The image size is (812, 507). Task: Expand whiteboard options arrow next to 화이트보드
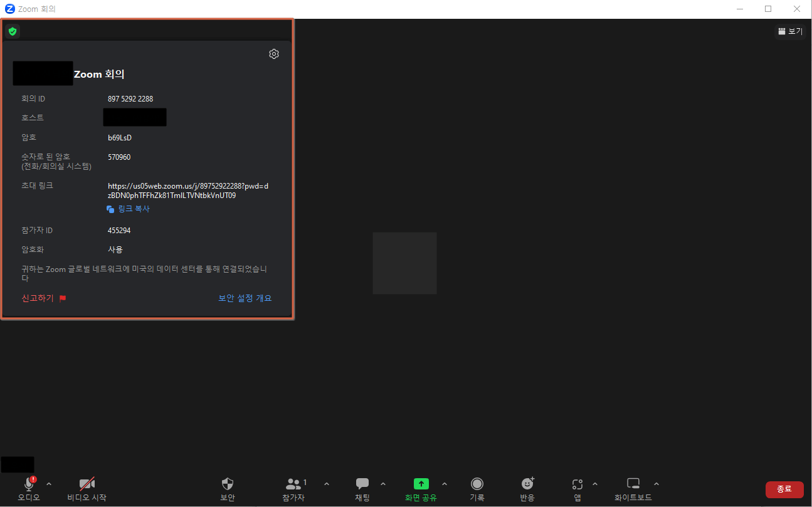(656, 484)
